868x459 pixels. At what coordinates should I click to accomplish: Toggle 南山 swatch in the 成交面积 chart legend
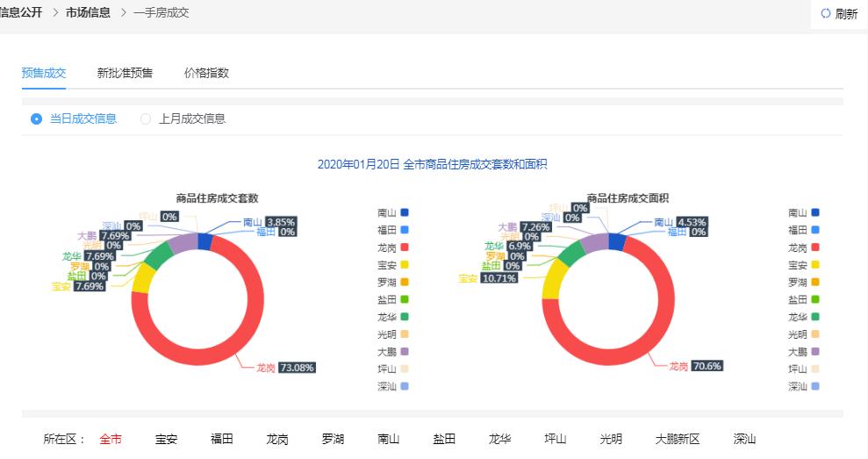click(815, 212)
